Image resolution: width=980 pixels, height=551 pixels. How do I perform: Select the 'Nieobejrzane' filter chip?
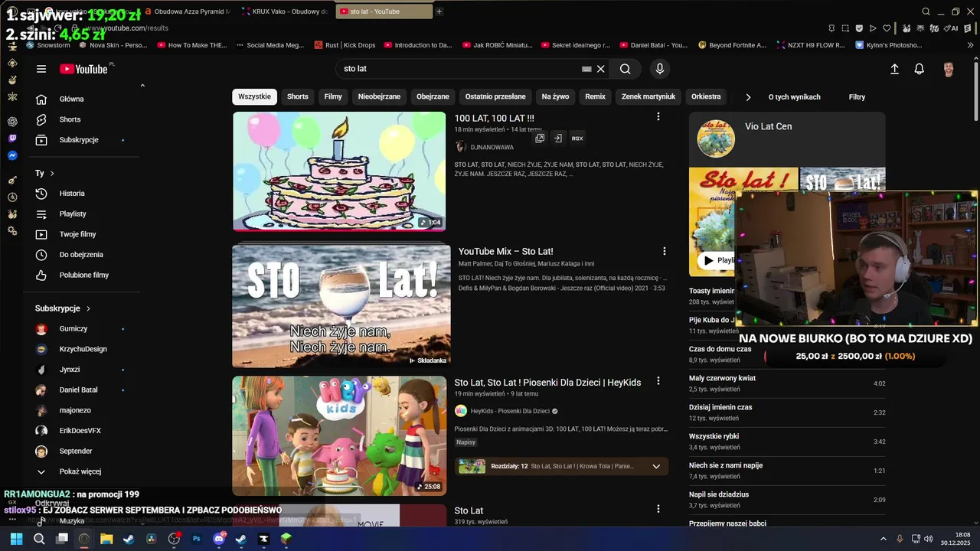(379, 96)
